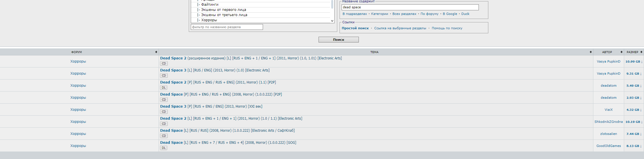The height and width of the screenshot is (159, 644).
Task: Open Dead Space [L] СофтКлаб topic
Action: (x=227, y=131)
